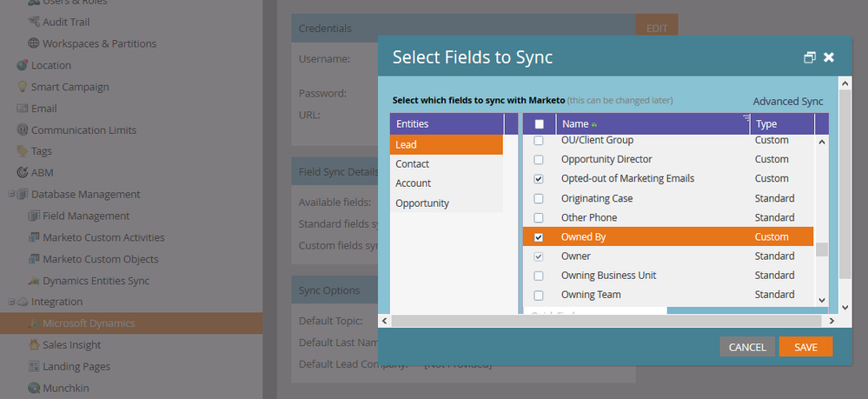868x399 pixels.
Task: Uncheck the Owned By field checkbox
Action: (538, 237)
